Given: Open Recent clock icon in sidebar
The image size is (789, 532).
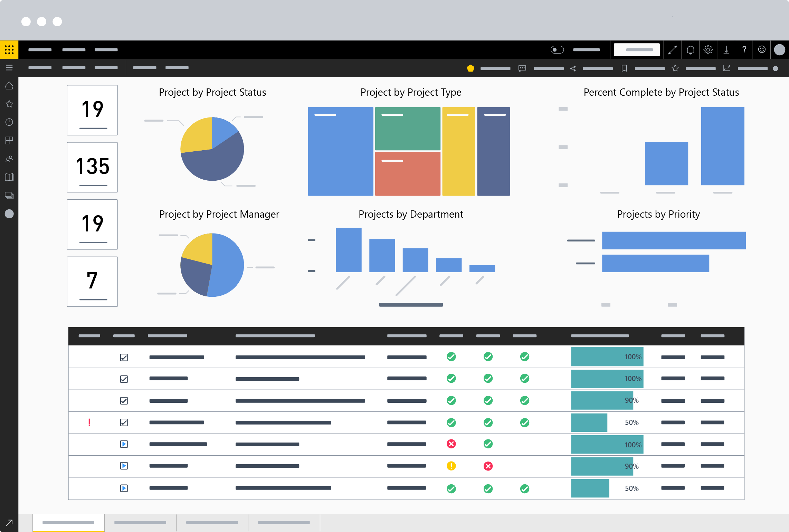Looking at the screenshot, I should point(9,122).
